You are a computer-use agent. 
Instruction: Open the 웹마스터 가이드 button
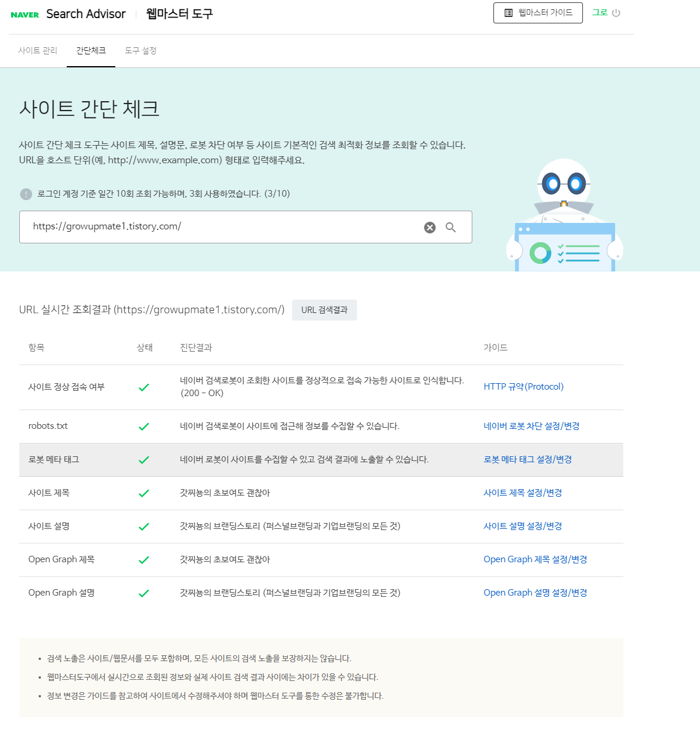pos(538,13)
